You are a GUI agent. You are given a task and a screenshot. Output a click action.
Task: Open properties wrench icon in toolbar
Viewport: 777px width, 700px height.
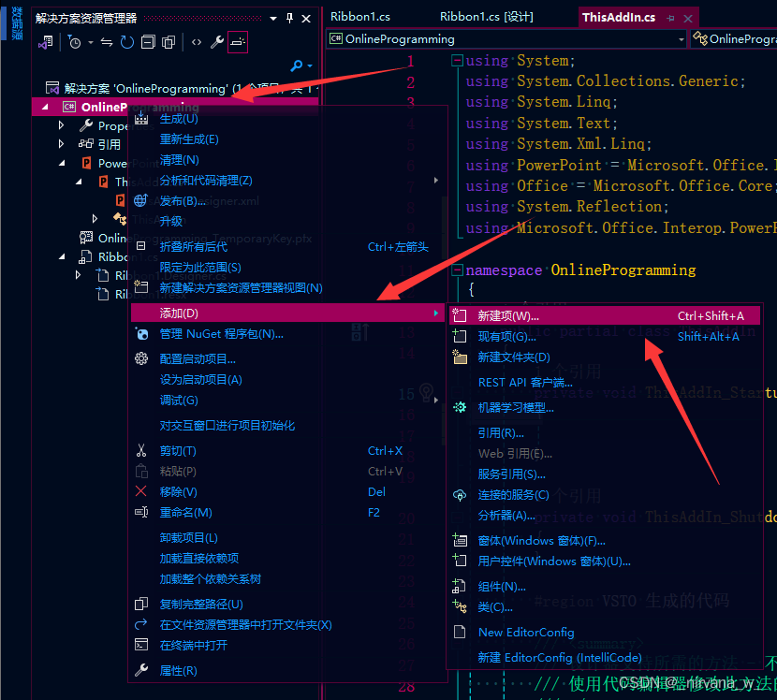(x=216, y=43)
